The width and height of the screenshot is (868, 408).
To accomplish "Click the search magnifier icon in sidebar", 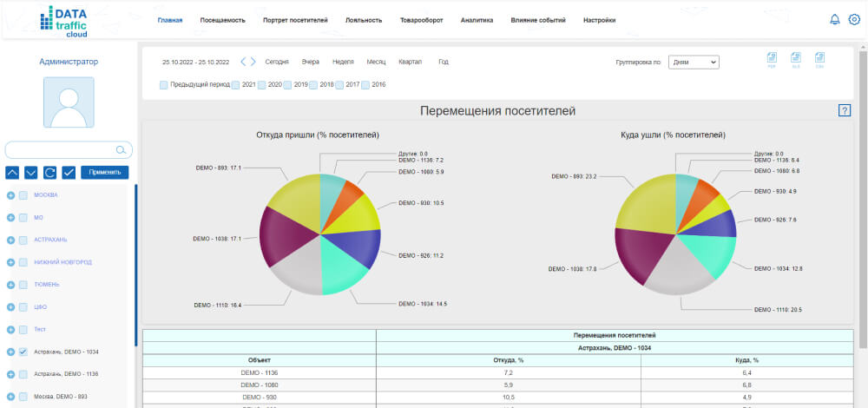I will click(121, 149).
